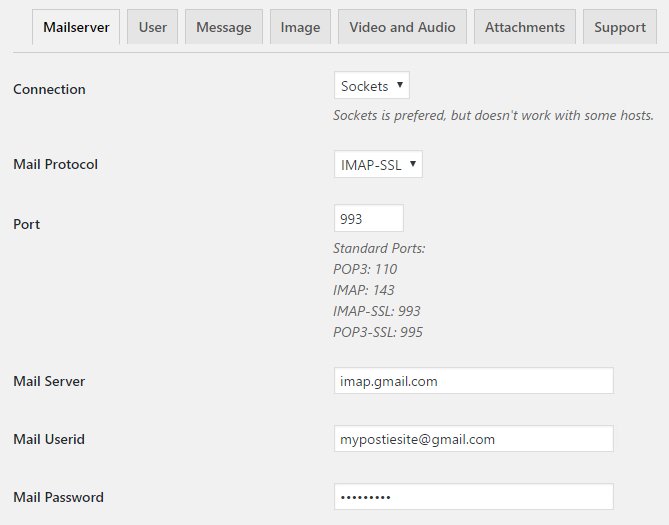Click the Port label text
The width and height of the screenshot is (669, 525).
tap(26, 224)
